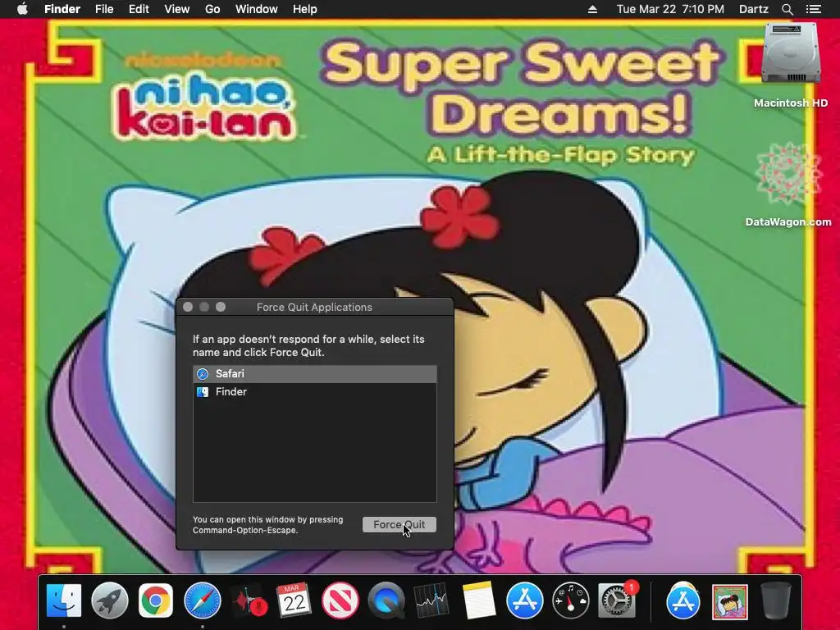Image resolution: width=840 pixels, height=630 pixels.
Task: Open Finder from the Dock
Action: (x=64, y=600)
